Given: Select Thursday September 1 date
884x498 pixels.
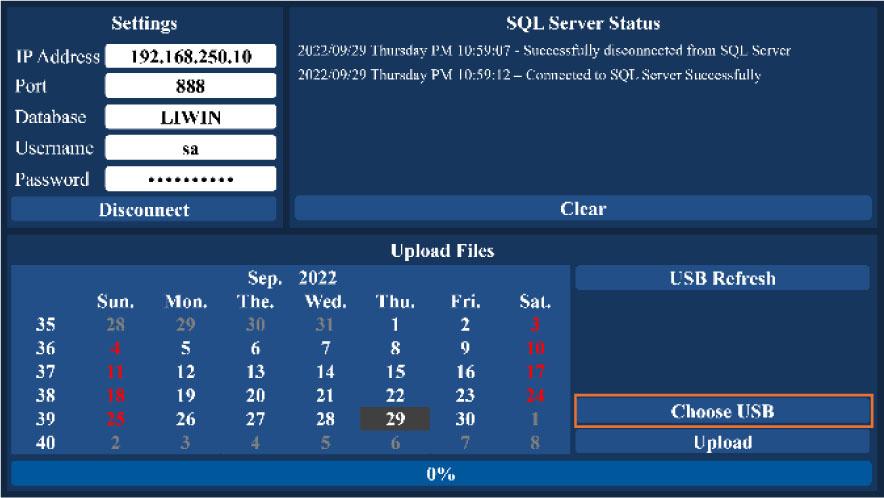Looking at the screenshot, I should pos(395,325).
